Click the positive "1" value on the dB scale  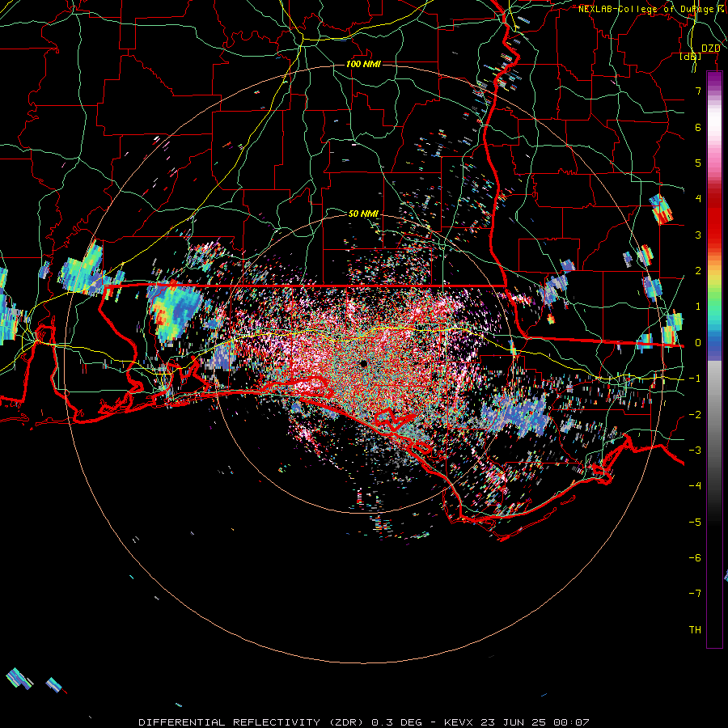(698, 307)
